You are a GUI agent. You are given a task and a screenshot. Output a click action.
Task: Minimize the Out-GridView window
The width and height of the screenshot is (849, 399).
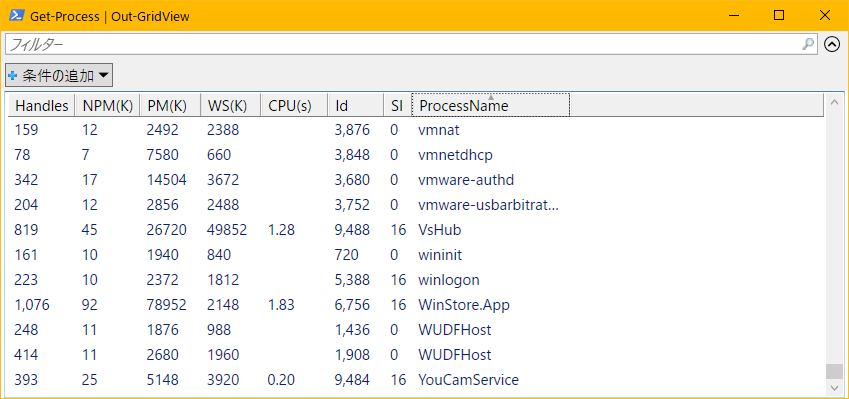point(733,16)
